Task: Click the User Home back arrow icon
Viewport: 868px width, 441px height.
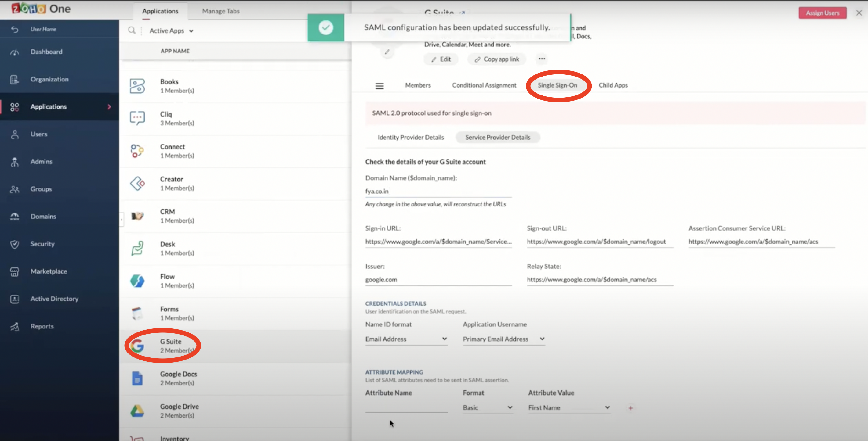Action: coord(14,29)
